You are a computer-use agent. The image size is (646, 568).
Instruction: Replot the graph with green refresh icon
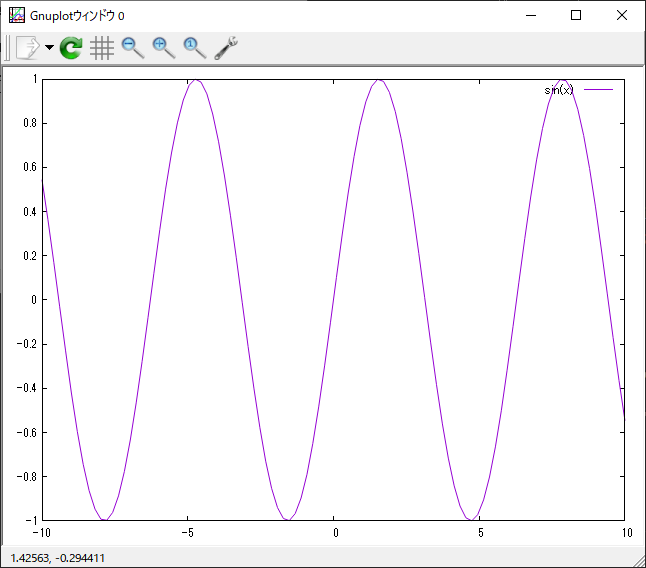[x=71, y=47]
